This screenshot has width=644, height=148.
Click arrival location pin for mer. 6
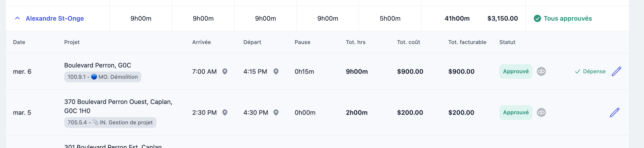point(225,71)
